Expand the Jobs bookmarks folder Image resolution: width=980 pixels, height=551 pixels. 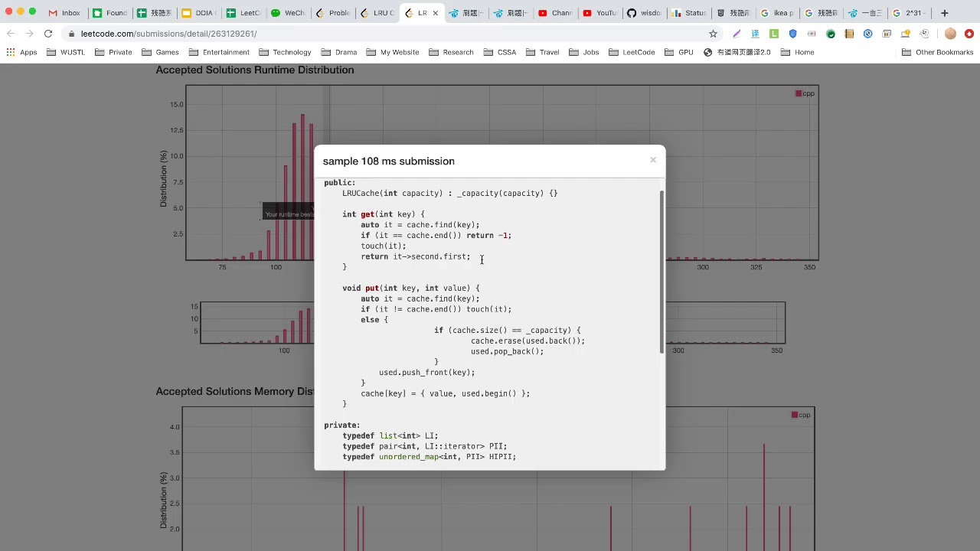(583, 52)
